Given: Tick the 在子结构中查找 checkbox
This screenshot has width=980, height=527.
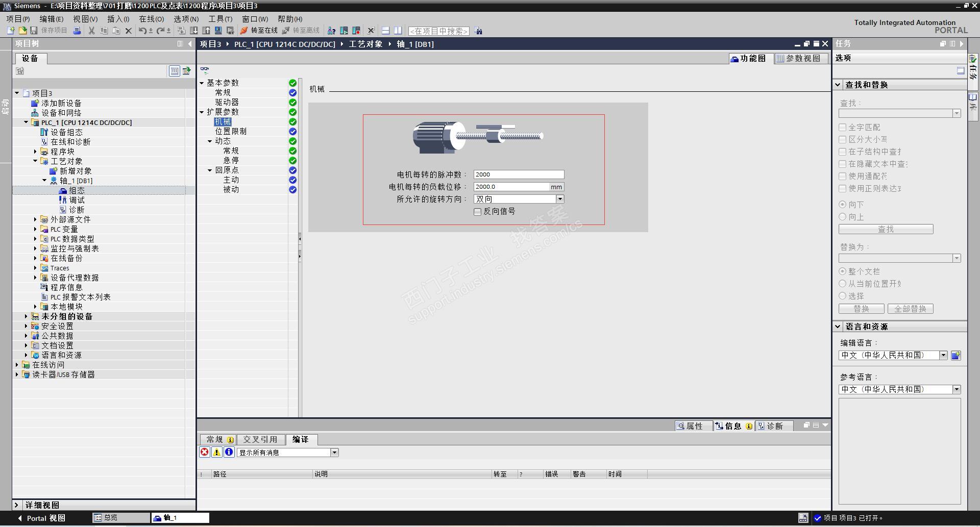Looking at the screenshot, I should point(843,152).
